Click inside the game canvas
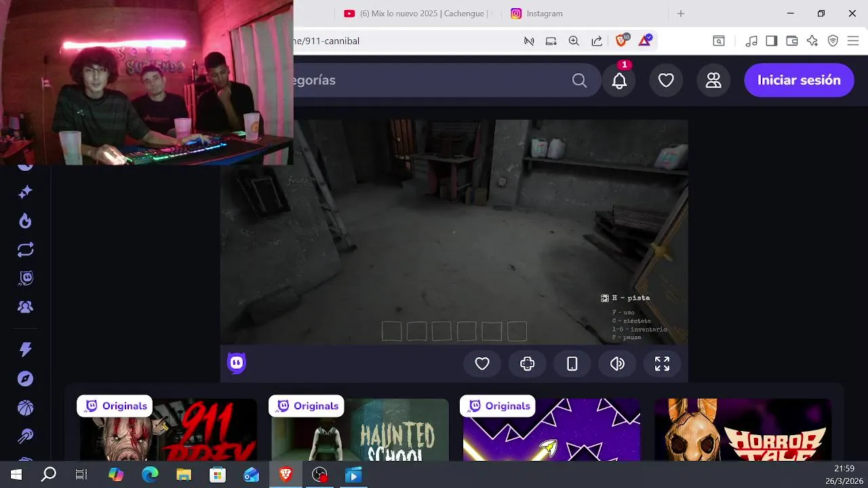 [454, 232]
